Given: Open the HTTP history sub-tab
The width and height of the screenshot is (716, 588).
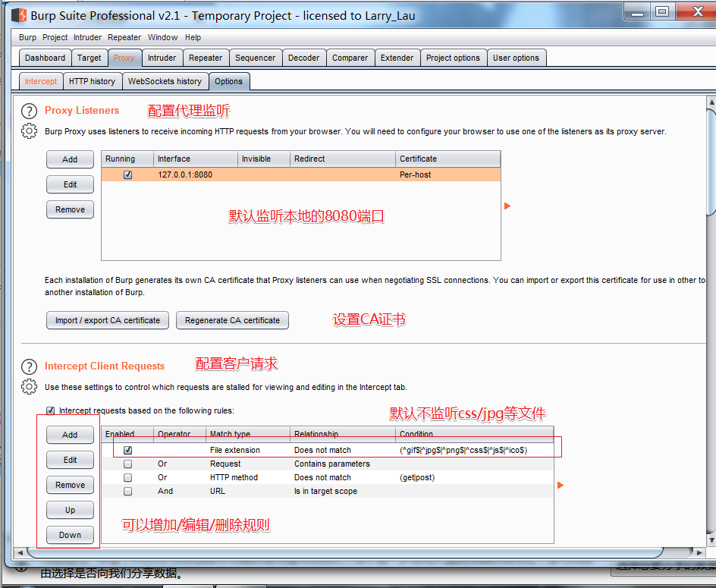Looking at the screenshot, I should click(93, 81).
